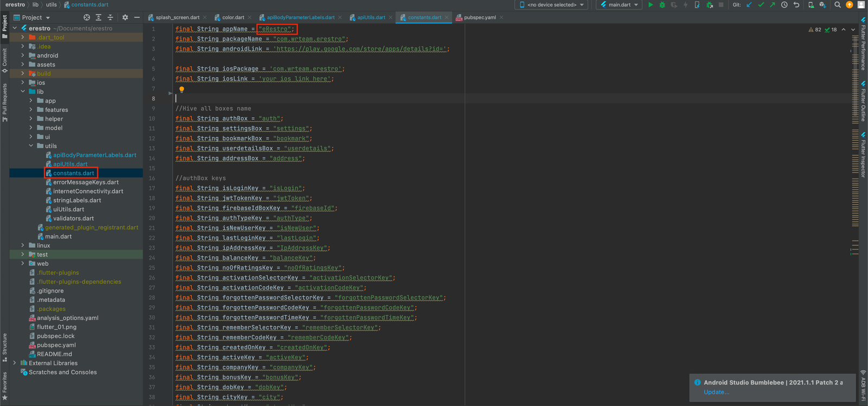
Task: Switch to the splash_screen.dart tab
Action: click(177, 17)
